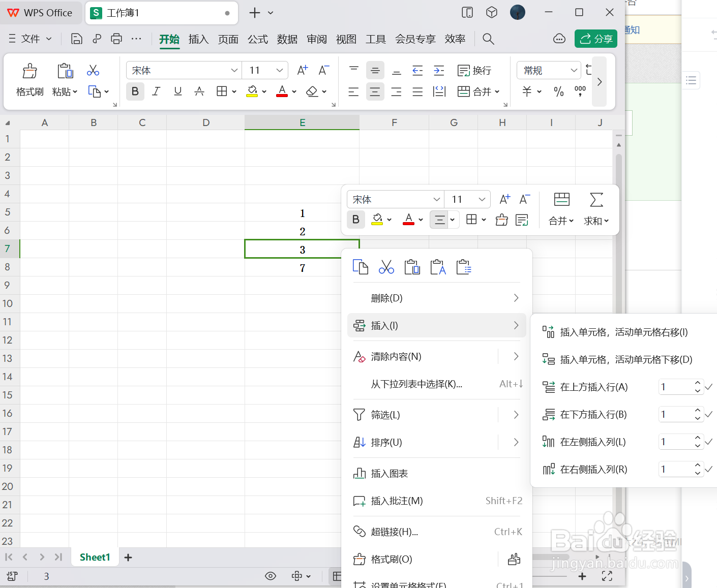
Task: Switch to the 数据 ribbon tab
Action: [287, 39]
